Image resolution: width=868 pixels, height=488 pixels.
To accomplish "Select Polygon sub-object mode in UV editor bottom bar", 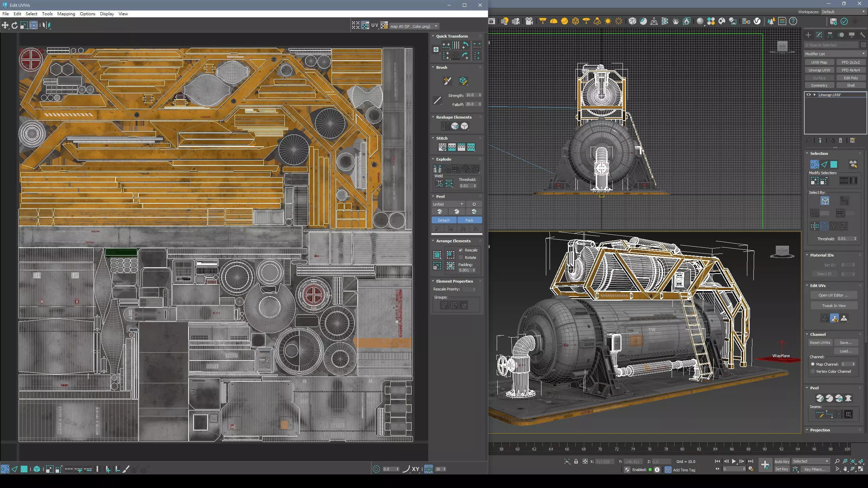I will [24, 469].
